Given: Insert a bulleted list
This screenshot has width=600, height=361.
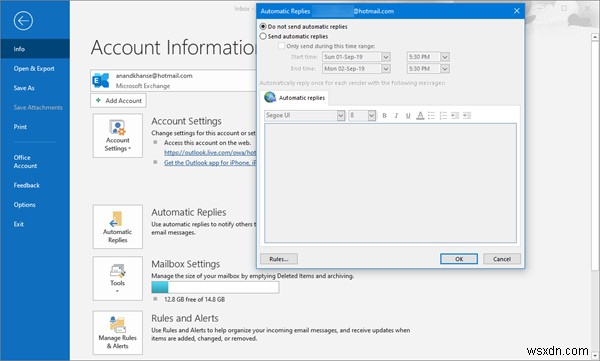Looking at the screenshot, I should pos(432,116).
